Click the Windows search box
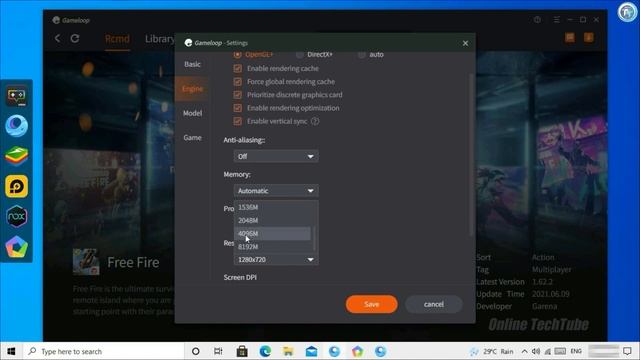The image size is (640, 360). point(104,351)
